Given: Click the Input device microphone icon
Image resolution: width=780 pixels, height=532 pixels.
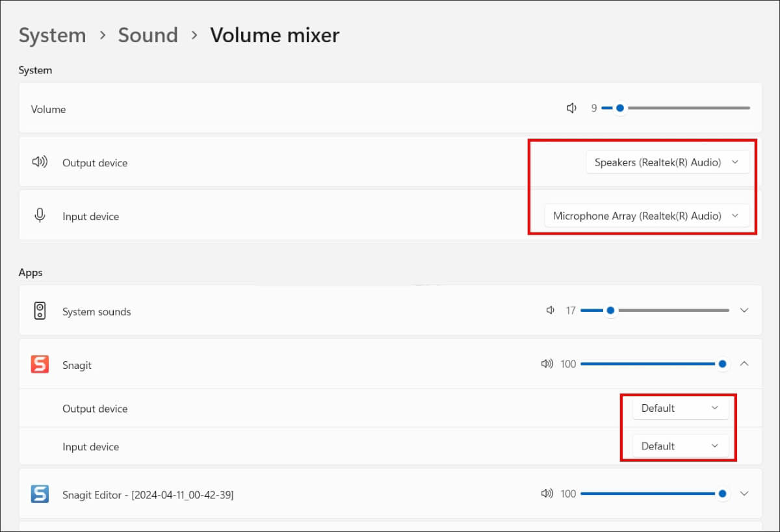Looking at the screenshot, I should pos(40,216).
